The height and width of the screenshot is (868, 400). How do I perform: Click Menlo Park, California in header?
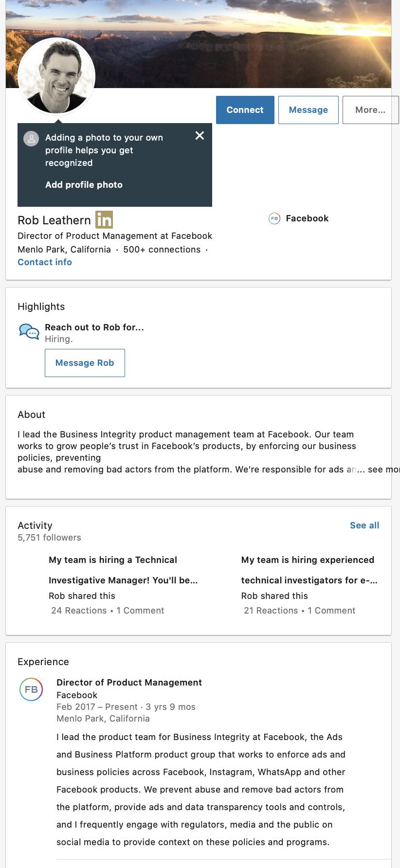click(64, 250)
